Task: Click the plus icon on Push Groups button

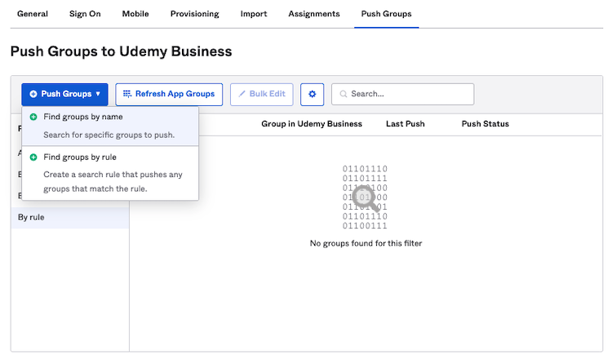Action: tap(33, 94)
